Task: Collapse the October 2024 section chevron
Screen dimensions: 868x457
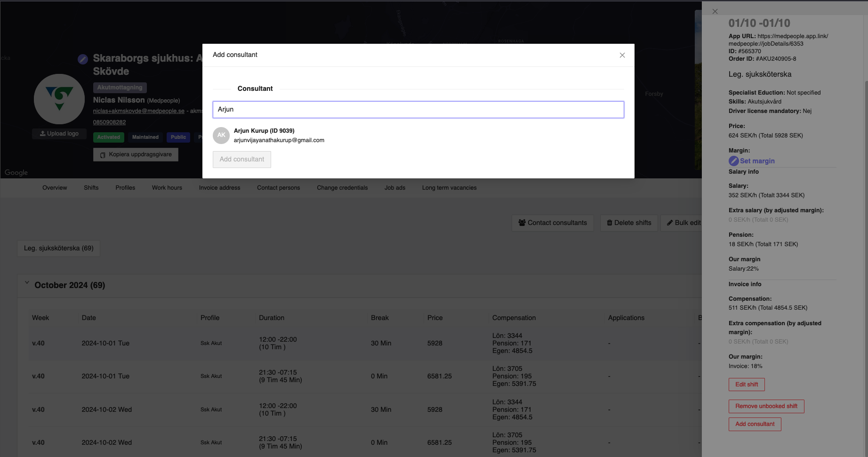Action: point(27,283)
